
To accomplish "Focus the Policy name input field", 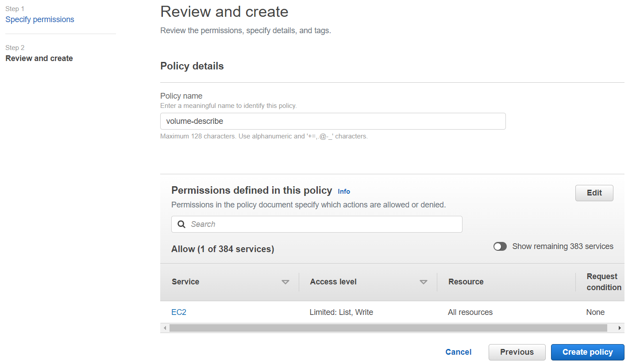I will click(x=333, y=121).
